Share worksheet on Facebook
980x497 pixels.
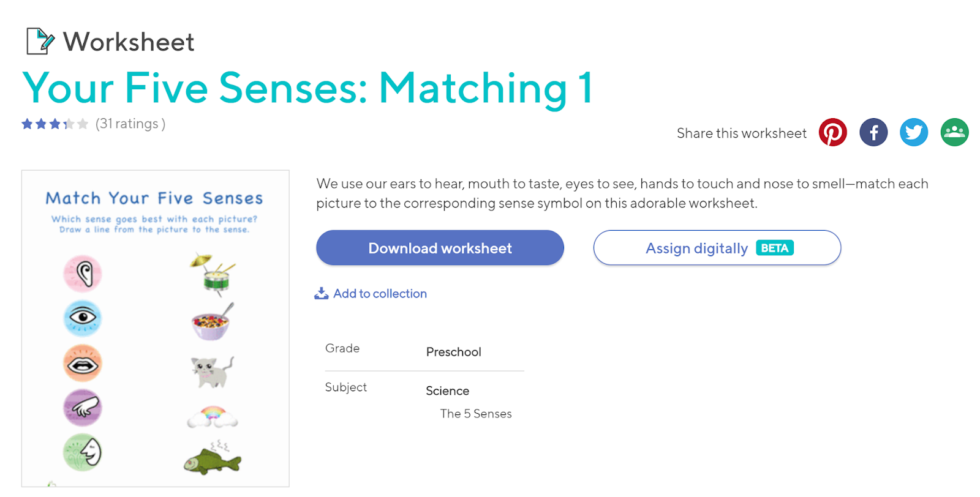[x=873, y=132]
